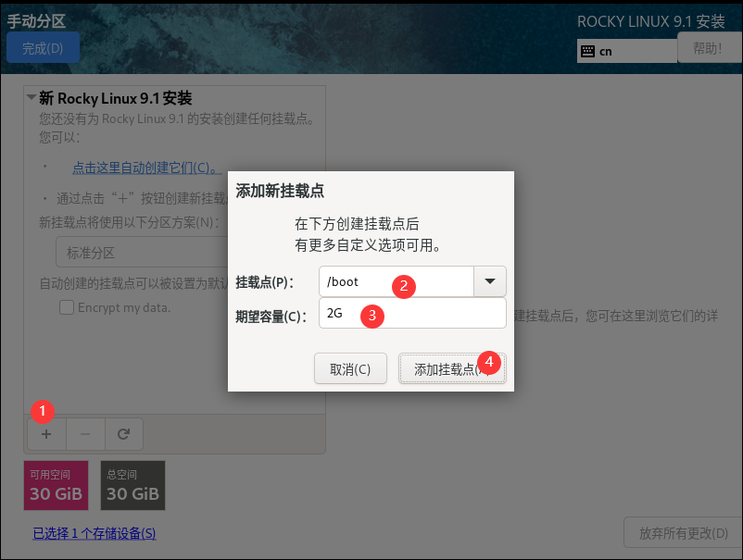
Task: Click the reload partitions icon
Action: pos(124,433)
